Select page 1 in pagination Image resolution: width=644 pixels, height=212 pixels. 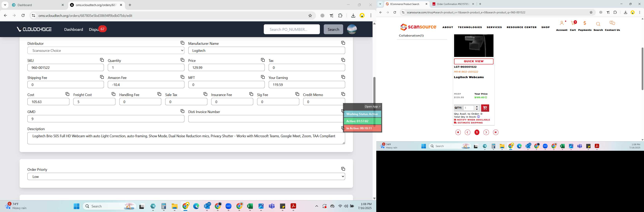click(477, 132)
